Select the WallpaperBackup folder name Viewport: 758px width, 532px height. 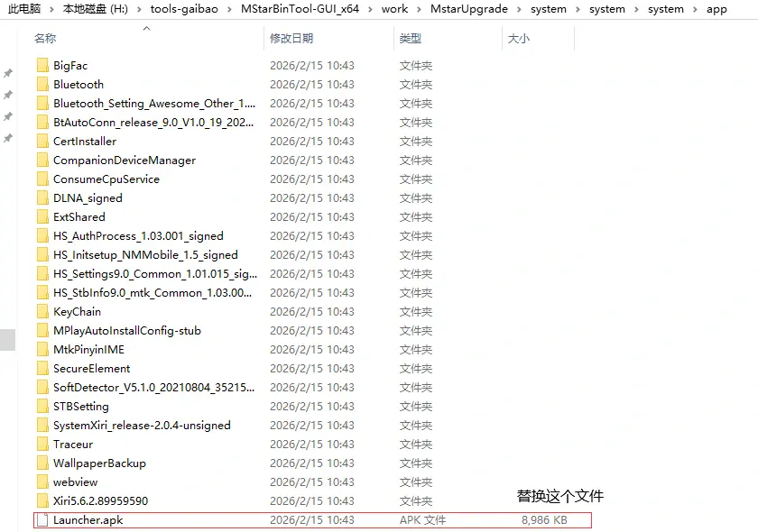tap(99, 463)
